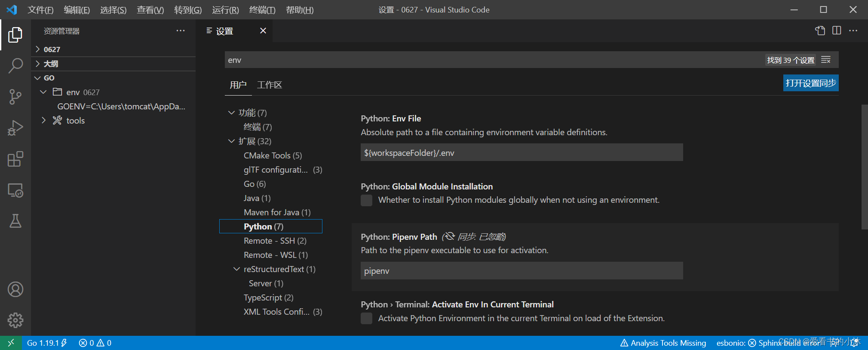
Task: Toggle Global Module Installation checkbox
Action: click(366, 200)
